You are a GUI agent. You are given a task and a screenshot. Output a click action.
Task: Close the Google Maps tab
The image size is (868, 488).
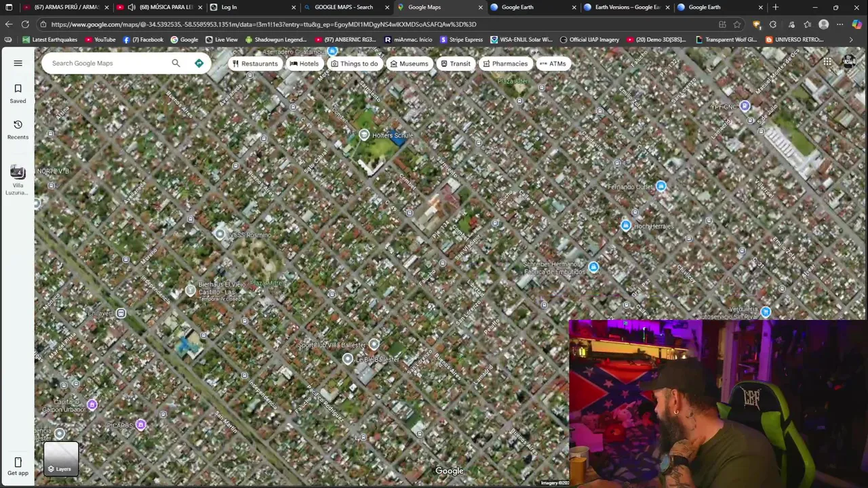481,7
